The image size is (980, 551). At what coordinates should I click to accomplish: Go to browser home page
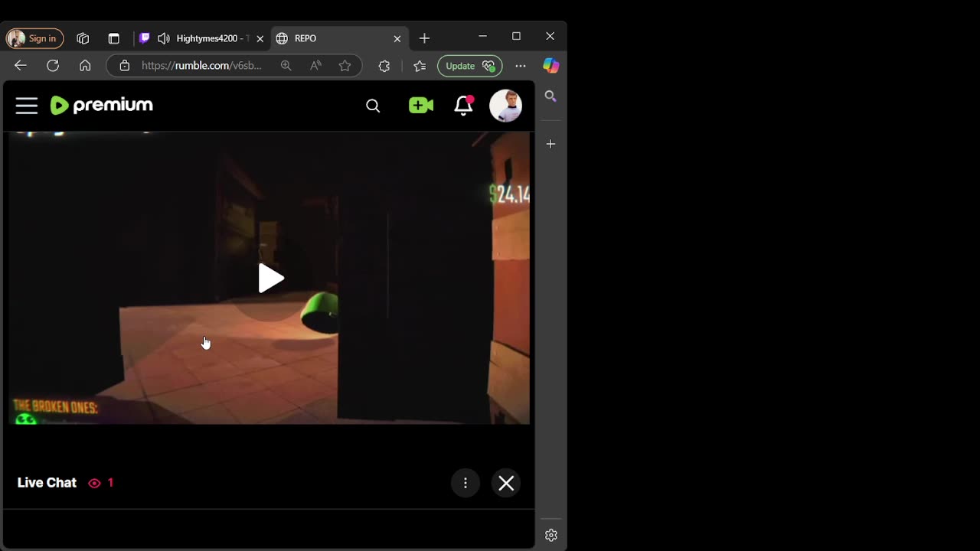(85, 66)
